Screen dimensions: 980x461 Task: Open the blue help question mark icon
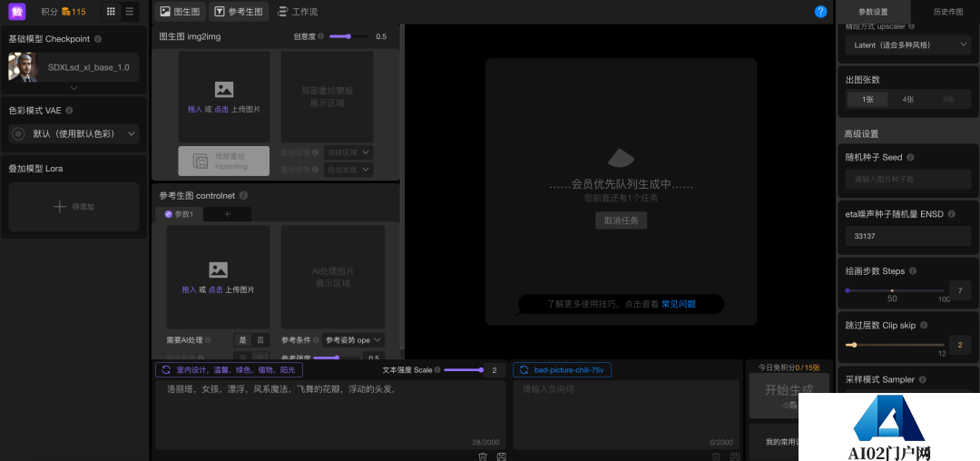[x=820, y=11]
